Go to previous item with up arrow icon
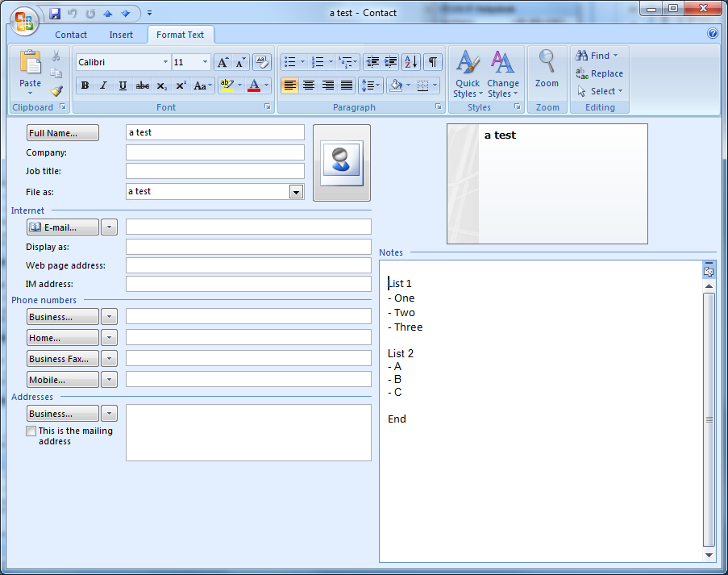728x575 pixels. [x=108, y=14]
